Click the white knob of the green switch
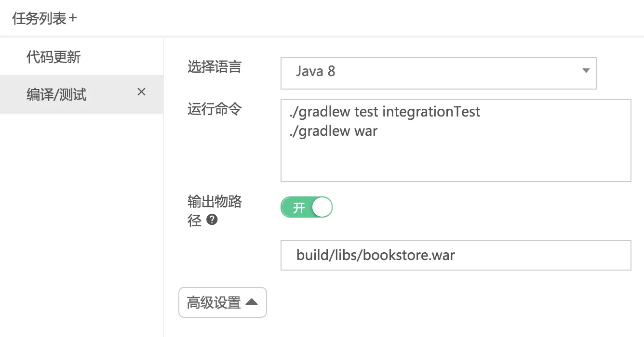The image size is (644, 337). coord(322,207)
